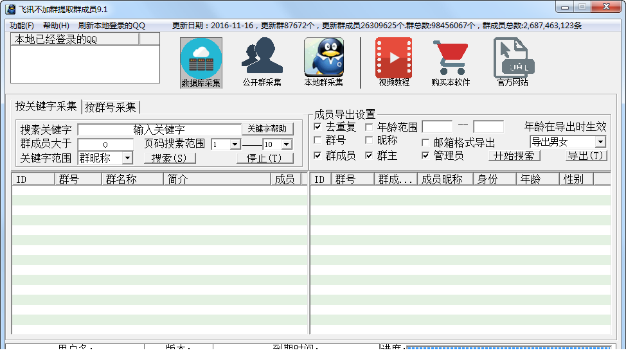
Task: Sort by 群名称 column header
Action: (132, 179)
